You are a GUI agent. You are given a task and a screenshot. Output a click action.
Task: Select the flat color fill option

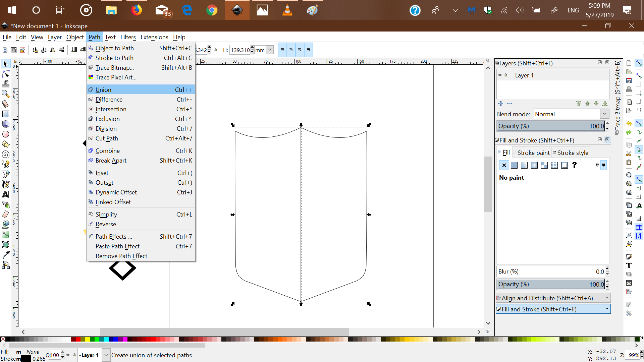click(514, 165)
